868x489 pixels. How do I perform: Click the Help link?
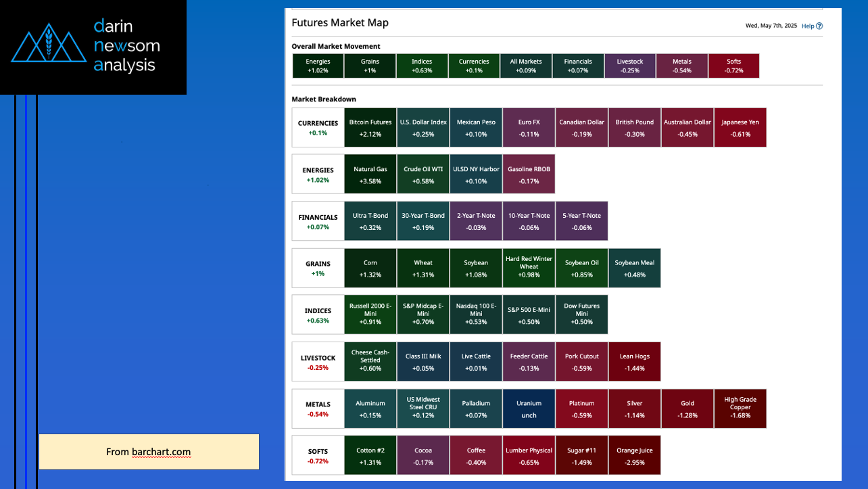pos(807,26)
